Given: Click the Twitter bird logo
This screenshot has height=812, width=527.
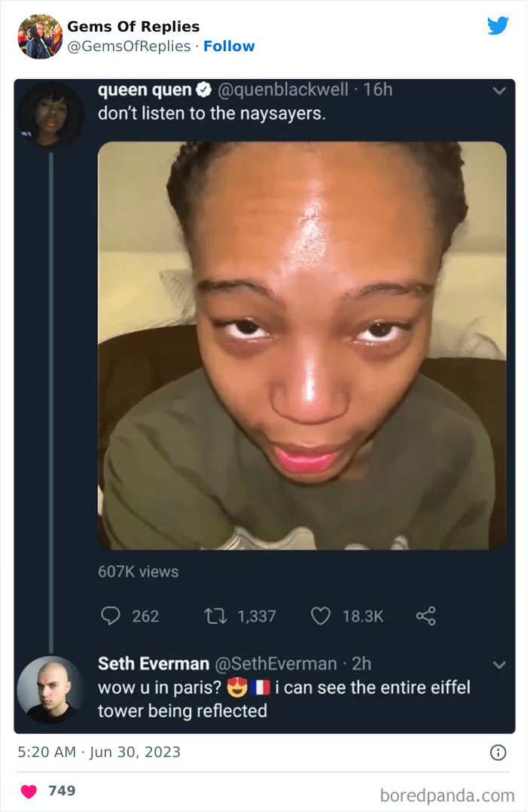Looking at the screenshot, I should [x=498, y=25].
